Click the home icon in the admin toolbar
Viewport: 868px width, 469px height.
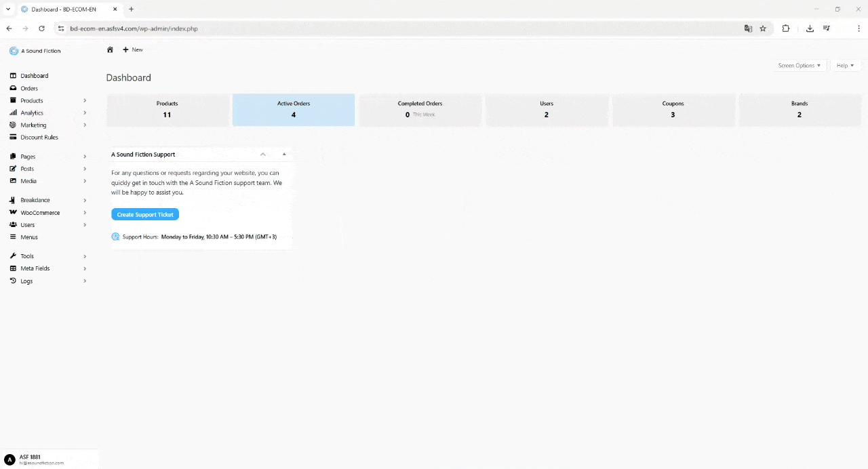pos(110,49)
